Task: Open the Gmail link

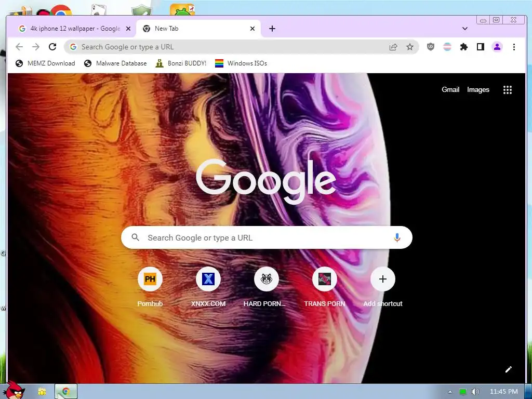Action: [x=450, y=89]
